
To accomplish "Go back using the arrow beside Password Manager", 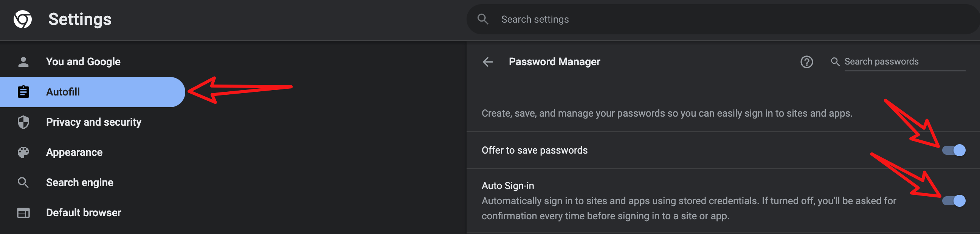I will (x=488, y=62).
